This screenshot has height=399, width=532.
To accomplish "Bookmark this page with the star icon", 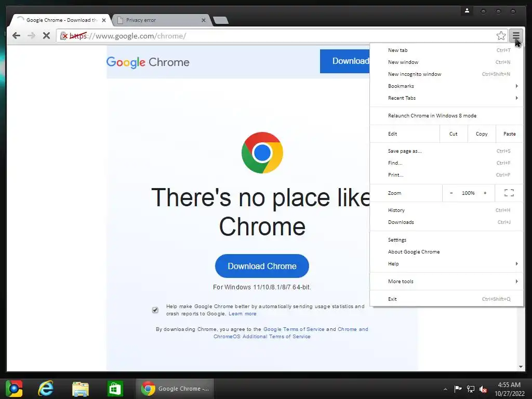I will click(x=501, y=36).
